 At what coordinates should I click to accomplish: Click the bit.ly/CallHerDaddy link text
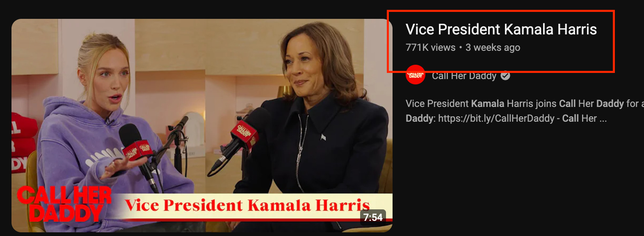point(496,118)
